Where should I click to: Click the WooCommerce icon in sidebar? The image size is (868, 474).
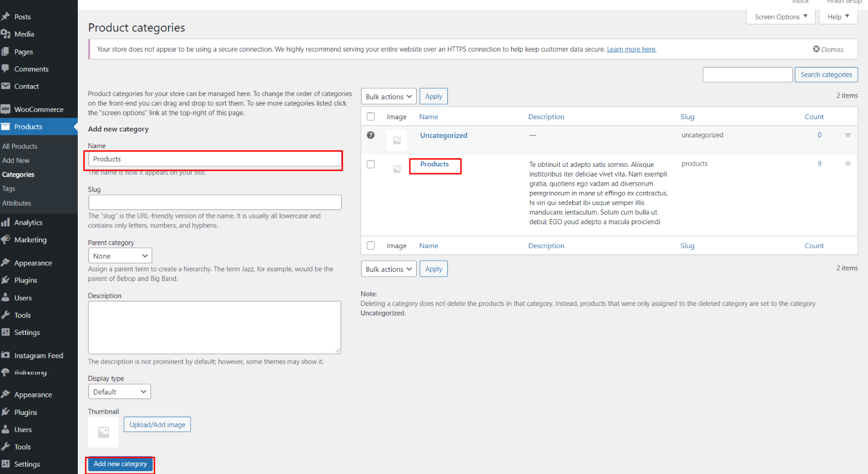6,109
